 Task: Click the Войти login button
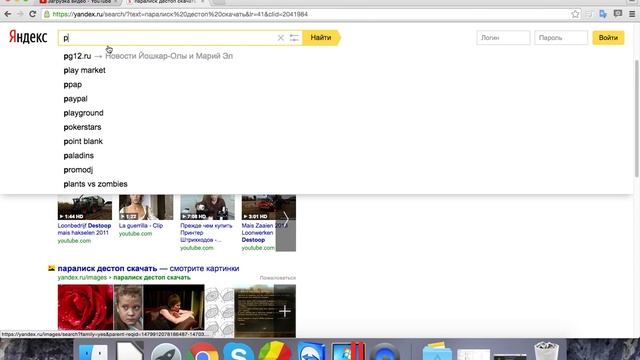pos(608,38)
